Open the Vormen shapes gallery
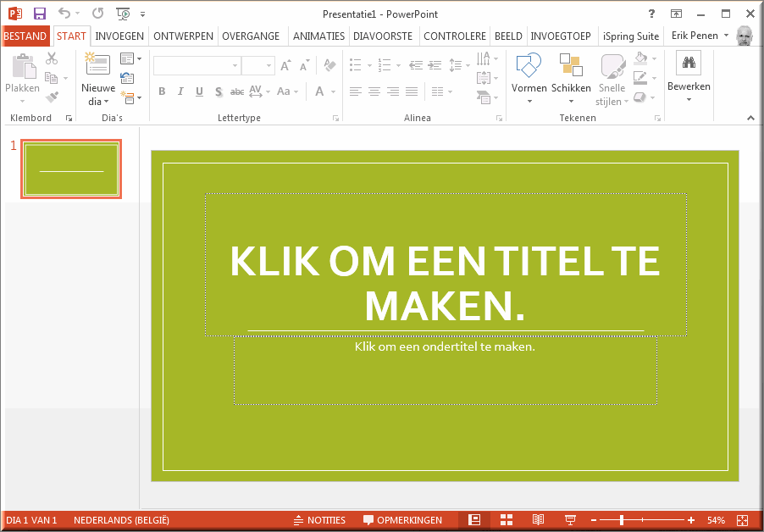Viewport: 764px width, 532px height. (x=529, y=66)
